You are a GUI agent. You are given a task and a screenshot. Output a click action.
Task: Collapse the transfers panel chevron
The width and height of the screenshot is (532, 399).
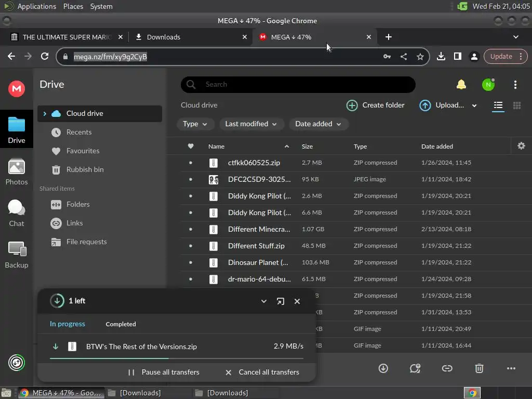coord(263,301)
